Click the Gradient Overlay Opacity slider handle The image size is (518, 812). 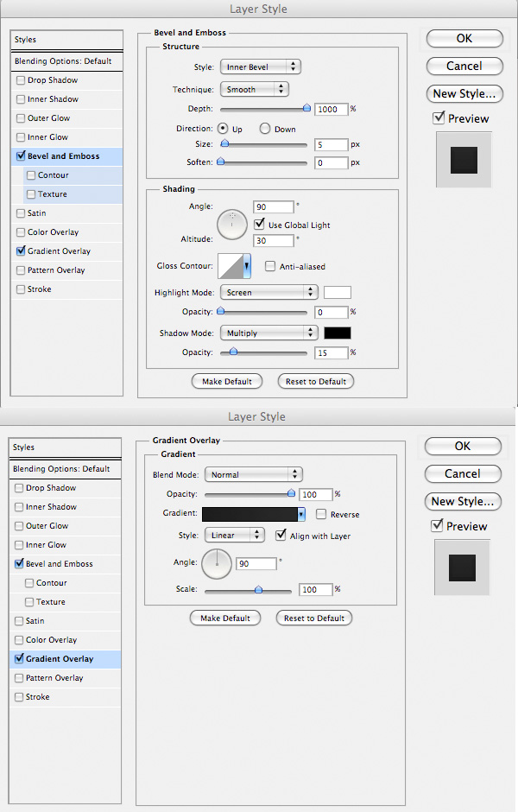pyautogui.click(x=291, y=493)
